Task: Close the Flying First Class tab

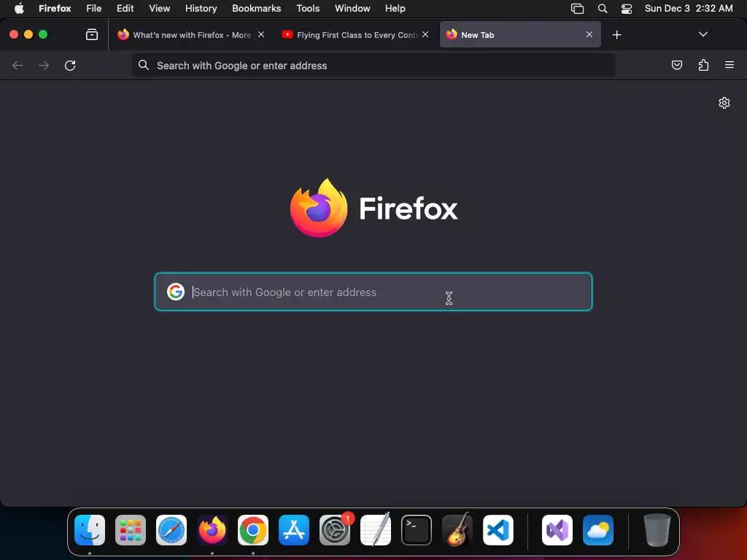Action: [425, 34]
